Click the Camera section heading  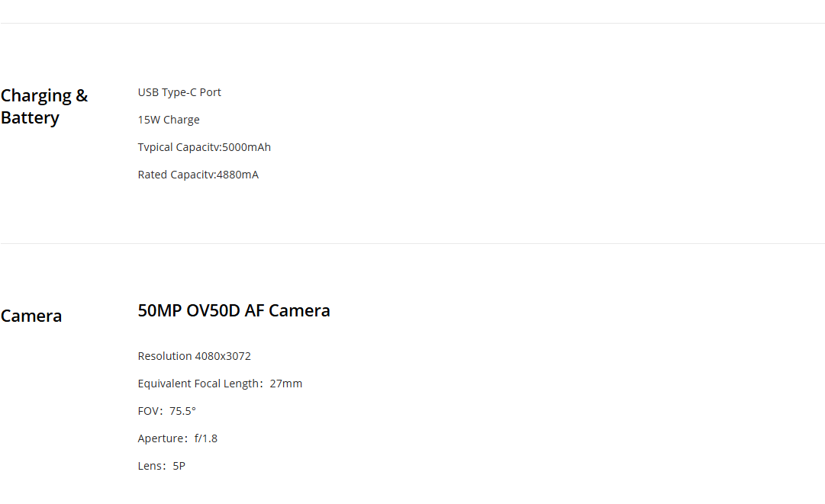point(31,316)
